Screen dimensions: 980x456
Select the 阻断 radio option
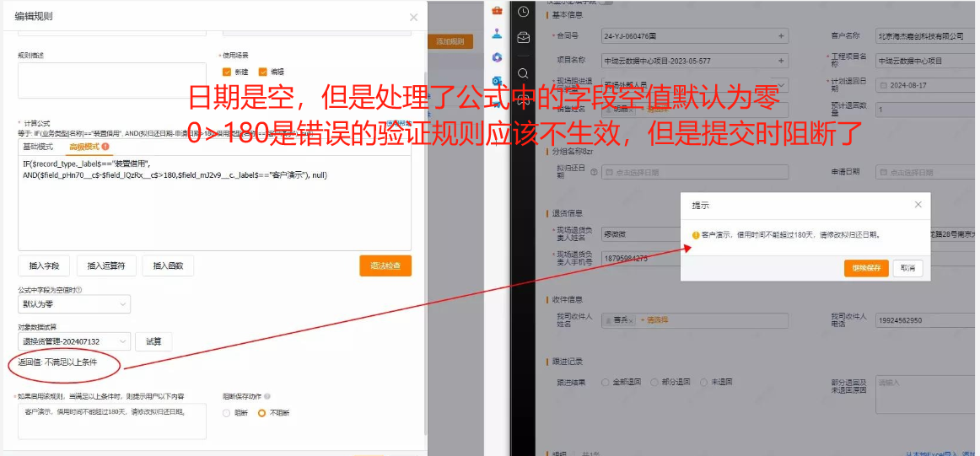point(226,413)
